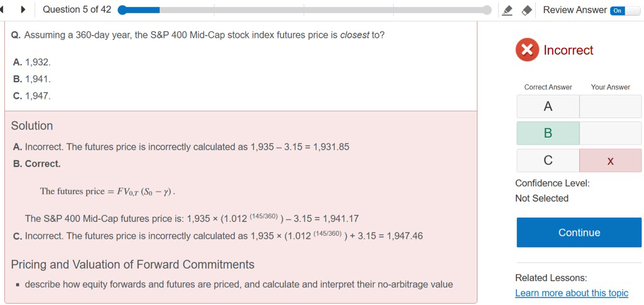
Task: Choose answer option C. 1,947
Action: pyautogui.click(x=32, y=96)
